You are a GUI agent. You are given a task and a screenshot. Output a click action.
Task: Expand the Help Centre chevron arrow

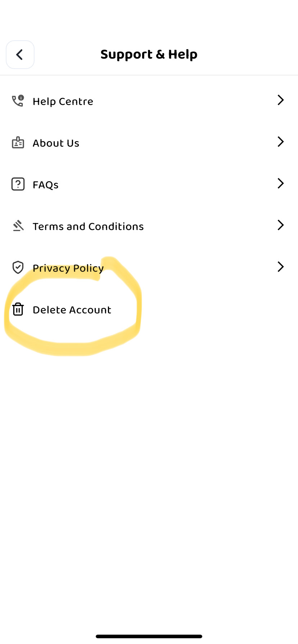(281, 100)
